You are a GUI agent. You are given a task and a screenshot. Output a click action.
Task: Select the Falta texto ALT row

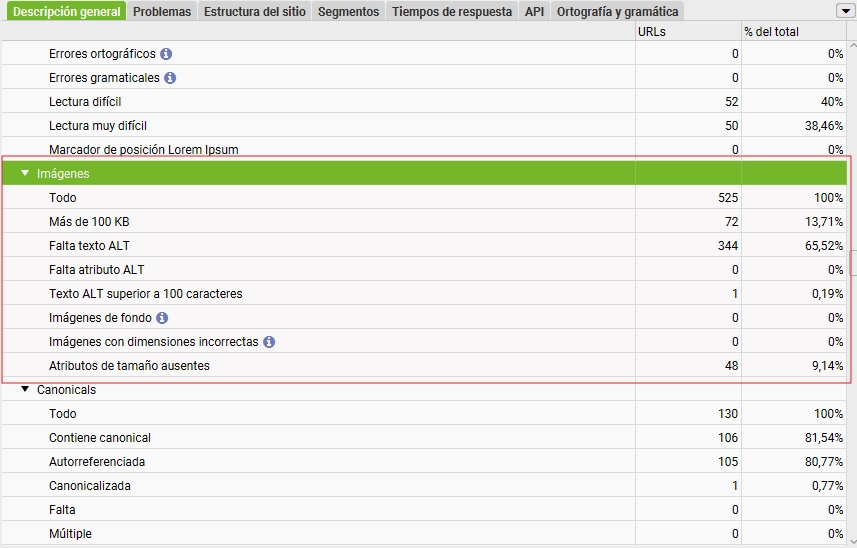pos(424,245)
